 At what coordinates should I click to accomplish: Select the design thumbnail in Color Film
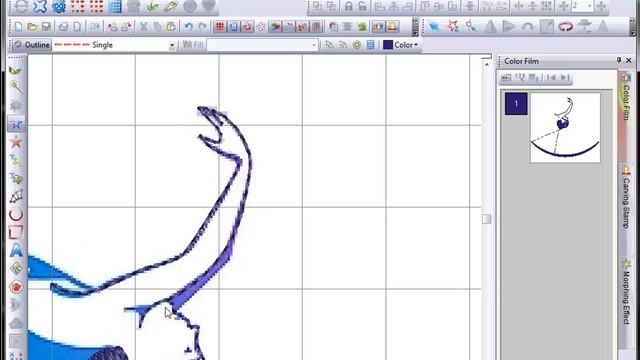(565, 128)
